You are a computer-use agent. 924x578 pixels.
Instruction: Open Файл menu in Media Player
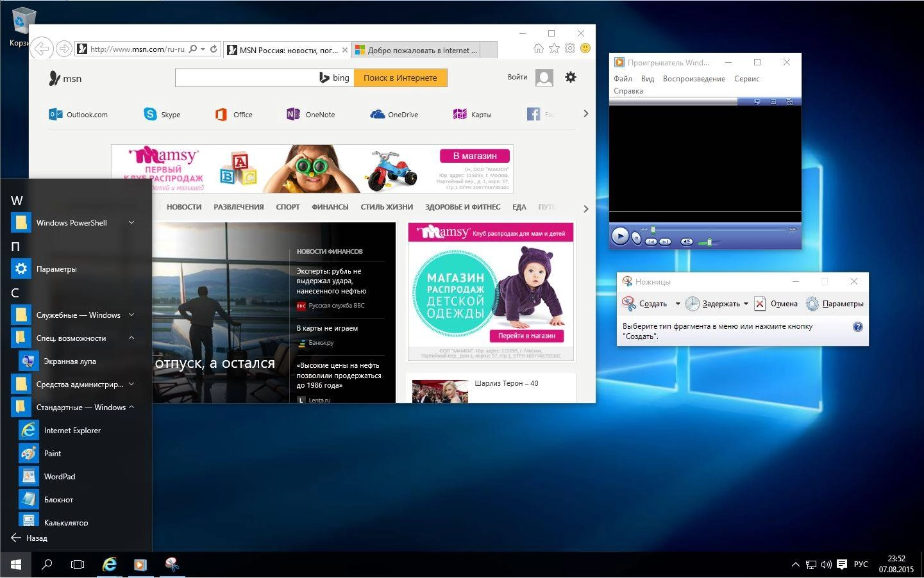[623, 79]
